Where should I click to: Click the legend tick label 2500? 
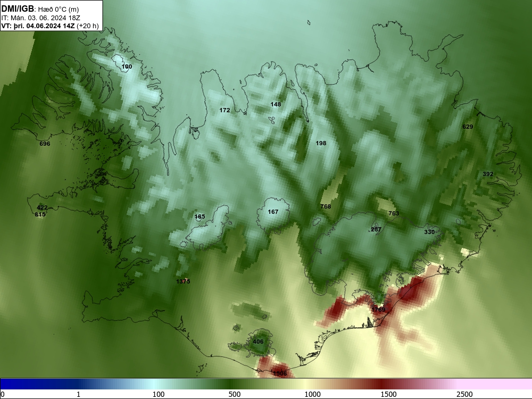[464, 394]
